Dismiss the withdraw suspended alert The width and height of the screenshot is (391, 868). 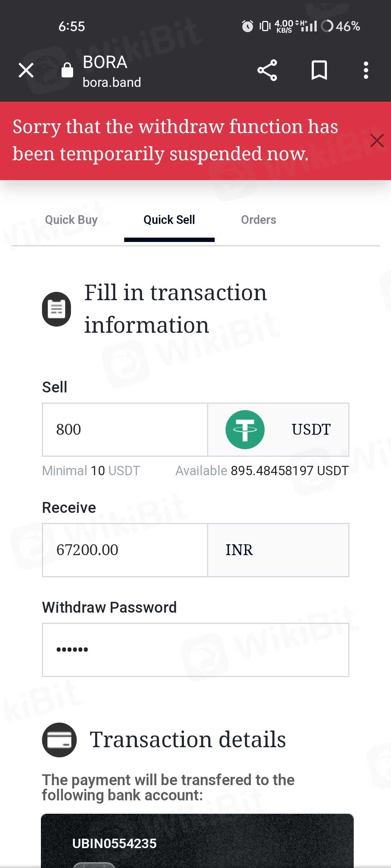point(377,140)
